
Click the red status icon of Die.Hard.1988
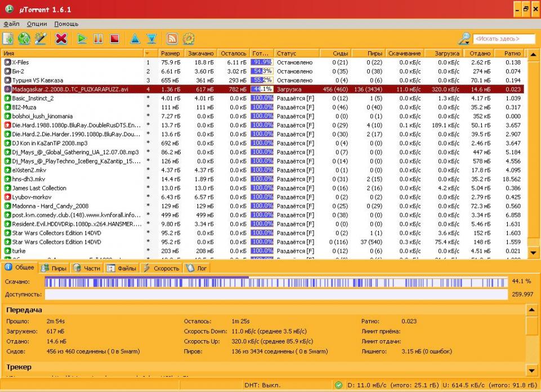(7, 125)
